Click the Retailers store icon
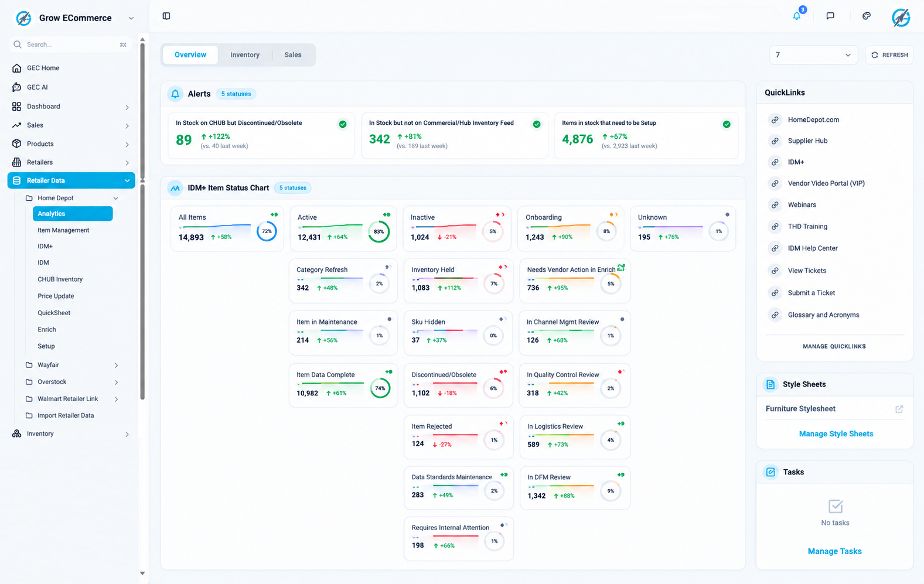The image size is (924, 584). click(x=16, y=162)
